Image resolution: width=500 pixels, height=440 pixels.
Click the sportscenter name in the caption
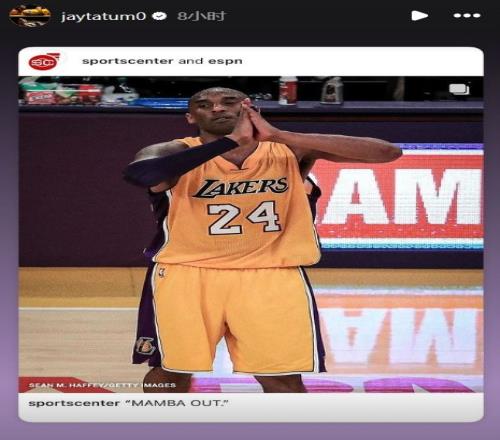(x=74, y=403)
